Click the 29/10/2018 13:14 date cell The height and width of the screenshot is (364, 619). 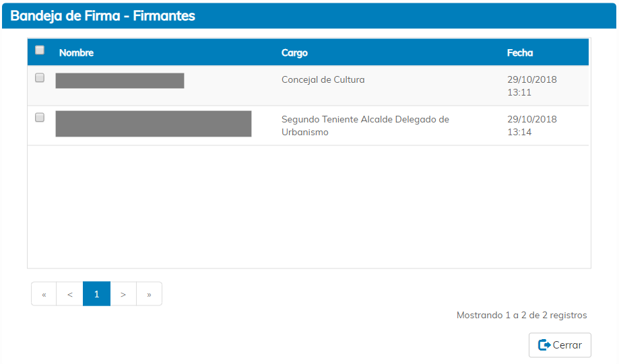[531, 126]
